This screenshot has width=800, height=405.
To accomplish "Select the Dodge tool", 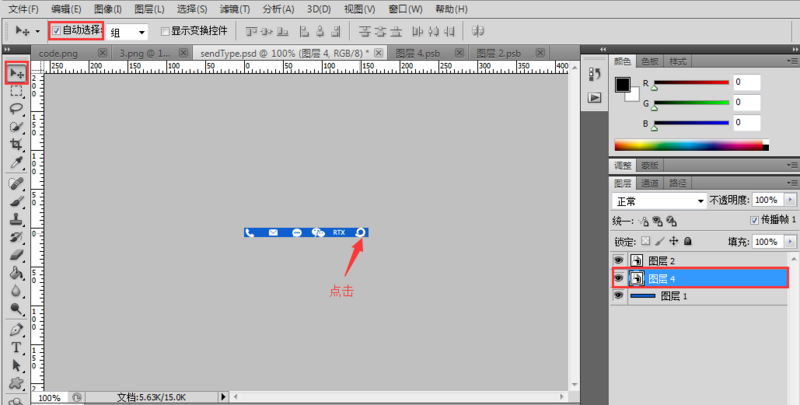I will (16, 309).
